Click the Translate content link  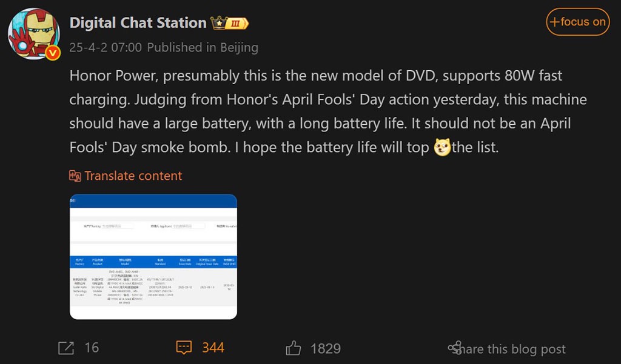pyautogui.click(x=133, y=176)
